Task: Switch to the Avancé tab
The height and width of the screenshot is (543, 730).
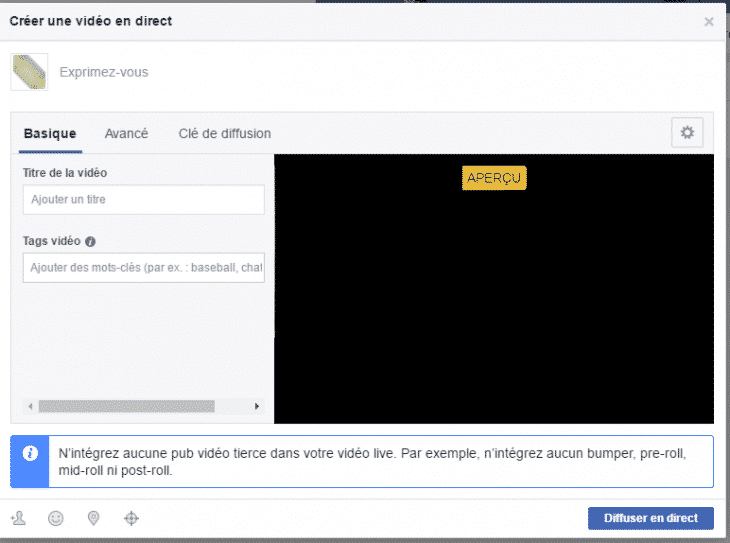Action: point(126,134)
